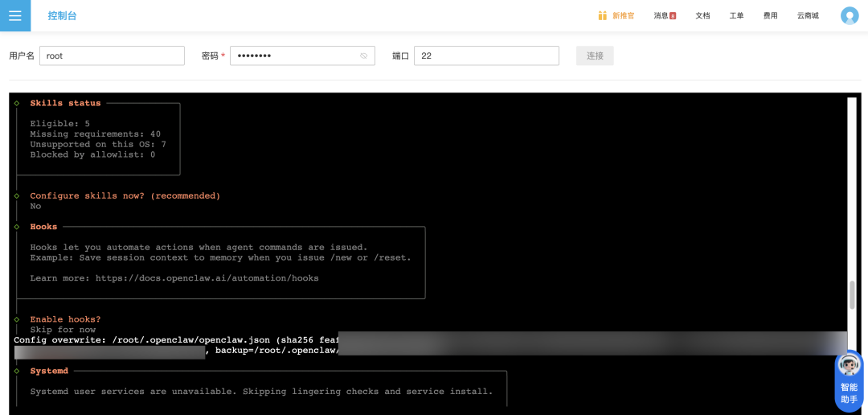Open the 费用 billing menu
Screen dimensions: 868x415
coord(770,15)
